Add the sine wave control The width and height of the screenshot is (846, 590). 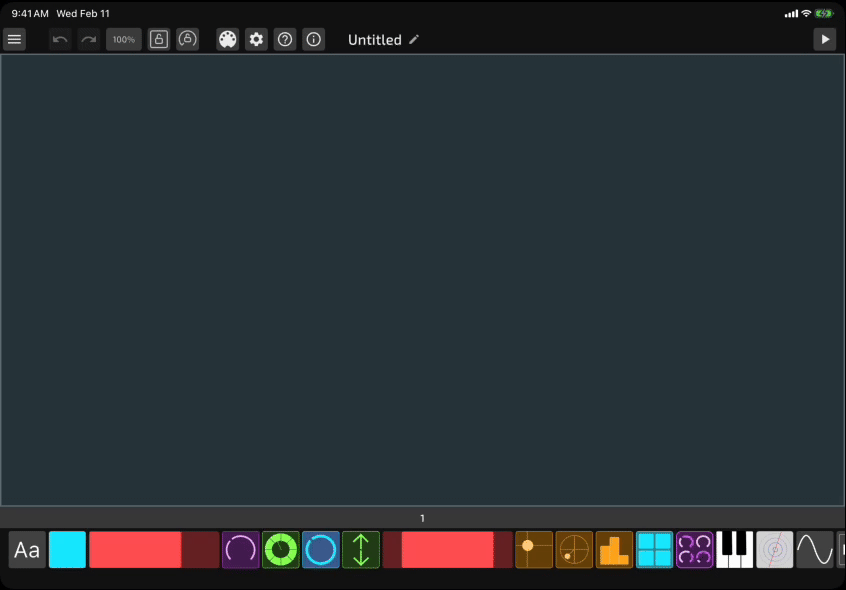815,550
